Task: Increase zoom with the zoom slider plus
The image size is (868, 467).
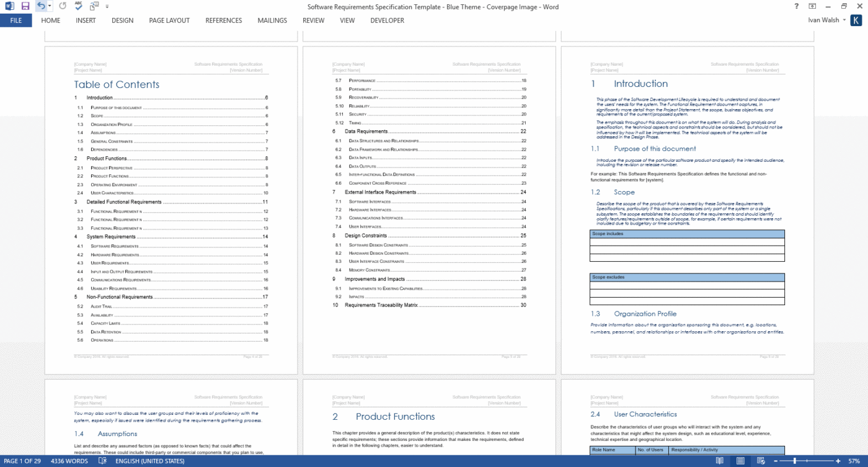Action: click(x=838, y=462)
